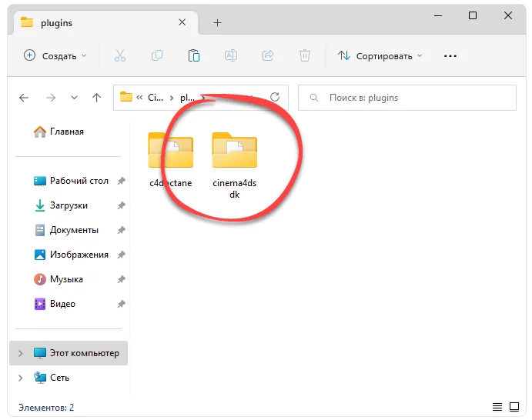
Task: Click the Delete trash icon
Action: [305, 55]
